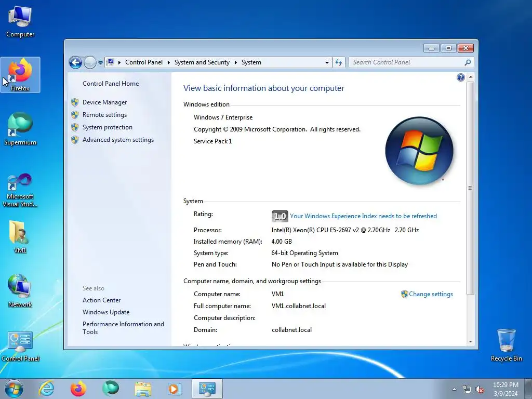Click the 1.0 rating score badge
The width and height of the screenshot is (532, 399).
[280, 216]
